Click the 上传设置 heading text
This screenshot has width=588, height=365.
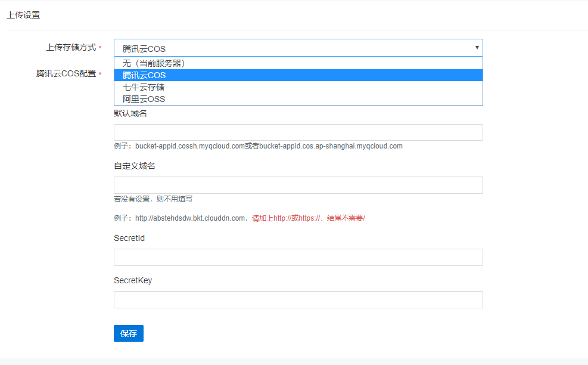click(23, 15)
